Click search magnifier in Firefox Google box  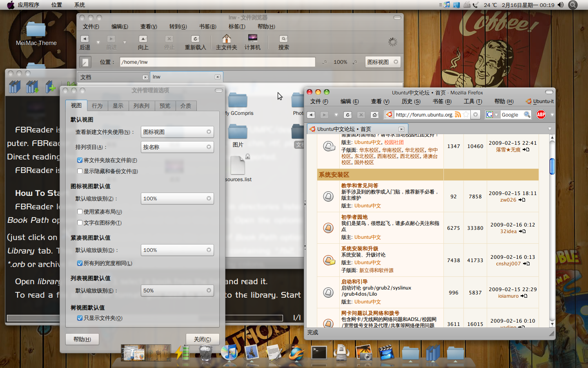click(x=527, y=115)
